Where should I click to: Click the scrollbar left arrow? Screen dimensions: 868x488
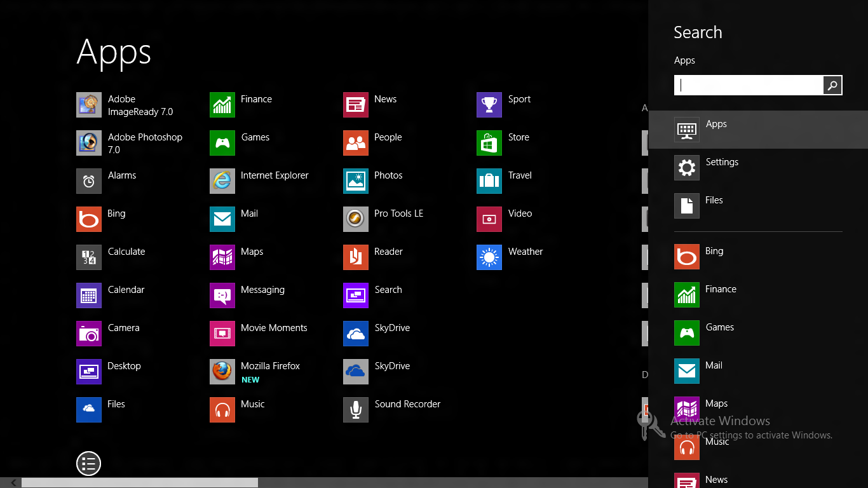click(13, 483)
